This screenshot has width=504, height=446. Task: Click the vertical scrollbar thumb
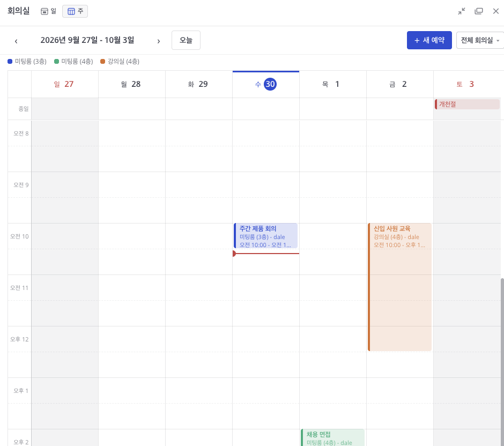pos(502,362)
